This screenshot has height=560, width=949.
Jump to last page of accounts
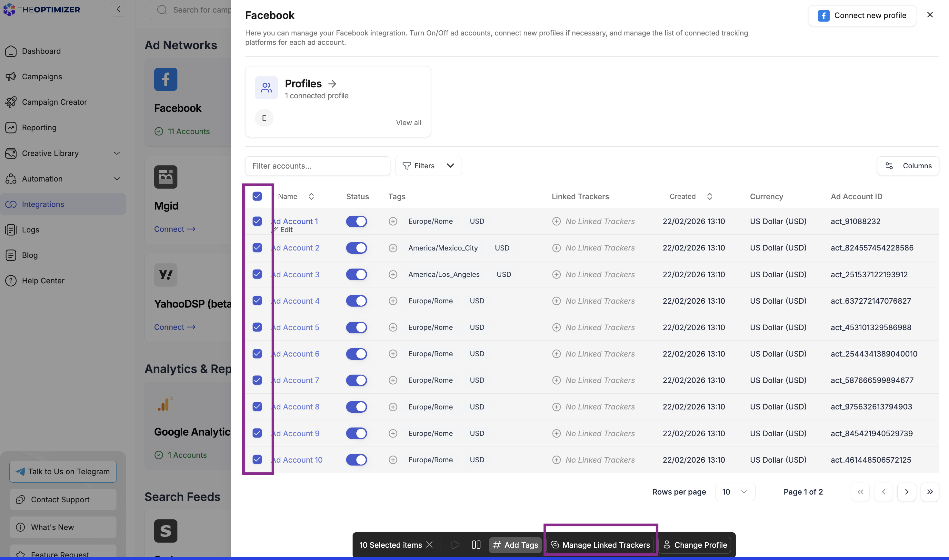coord(929,492)
